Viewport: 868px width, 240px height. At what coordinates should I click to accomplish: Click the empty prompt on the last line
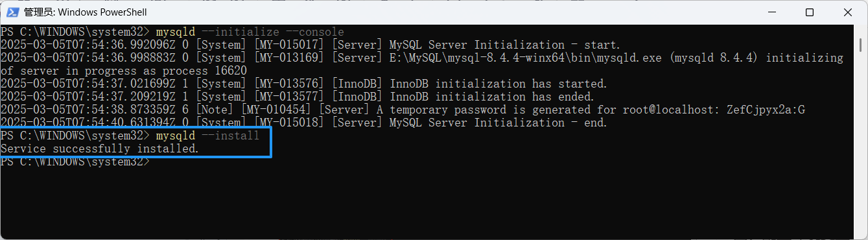tap(75, 162)
